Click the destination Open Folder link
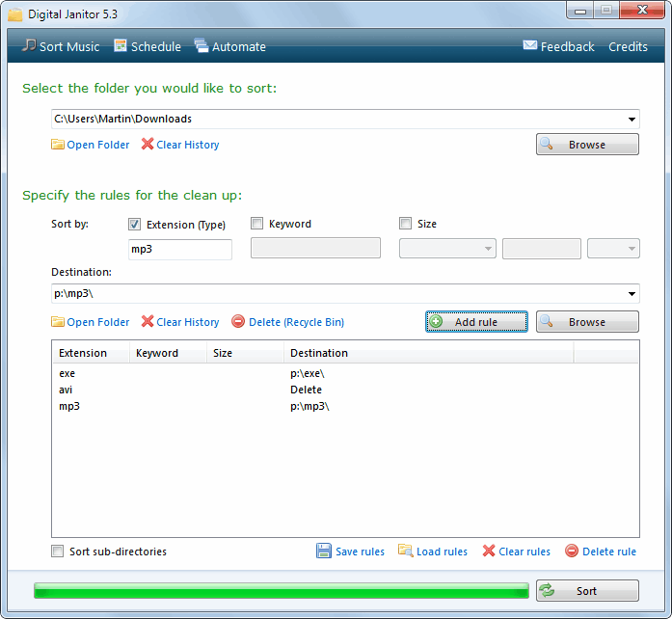The image size is (672, 619). [97, 322]
